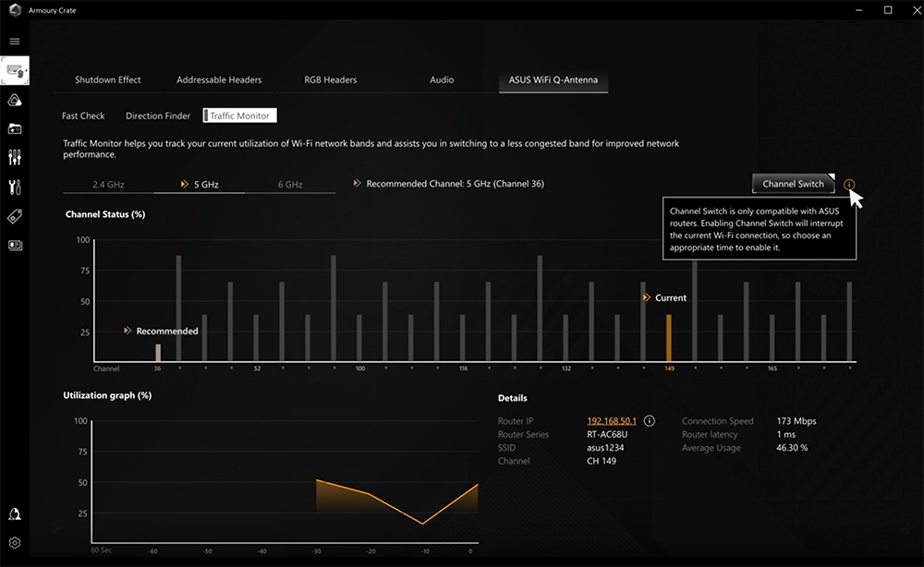Click the 'Utilization graph (%)' heading
The image size is (924, 567).
pos(107,395)
